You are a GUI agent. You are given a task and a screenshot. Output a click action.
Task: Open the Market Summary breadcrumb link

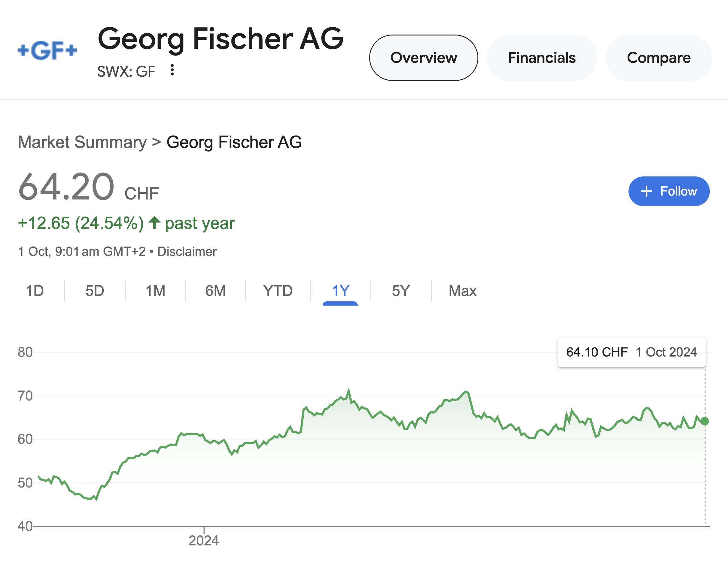(82, 142)
